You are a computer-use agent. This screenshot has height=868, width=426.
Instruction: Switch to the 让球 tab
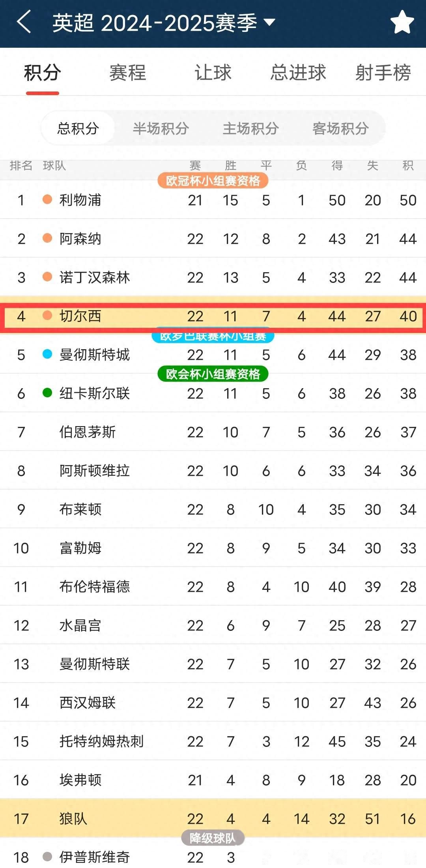(213, 73)
